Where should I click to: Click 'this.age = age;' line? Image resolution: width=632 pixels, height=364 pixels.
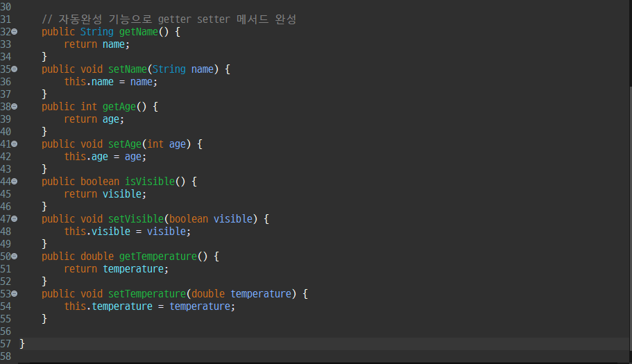pyautogui.click(x=105, y=157)
